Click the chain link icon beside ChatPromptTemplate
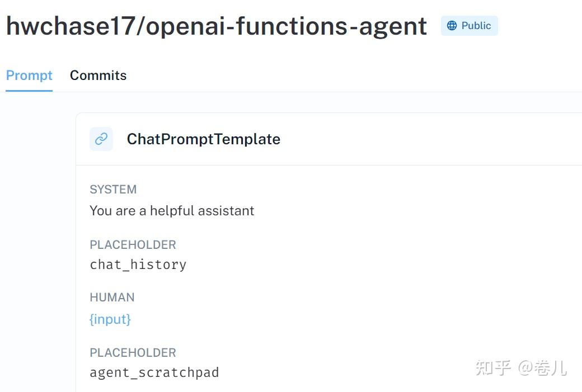 coord(101,139)
